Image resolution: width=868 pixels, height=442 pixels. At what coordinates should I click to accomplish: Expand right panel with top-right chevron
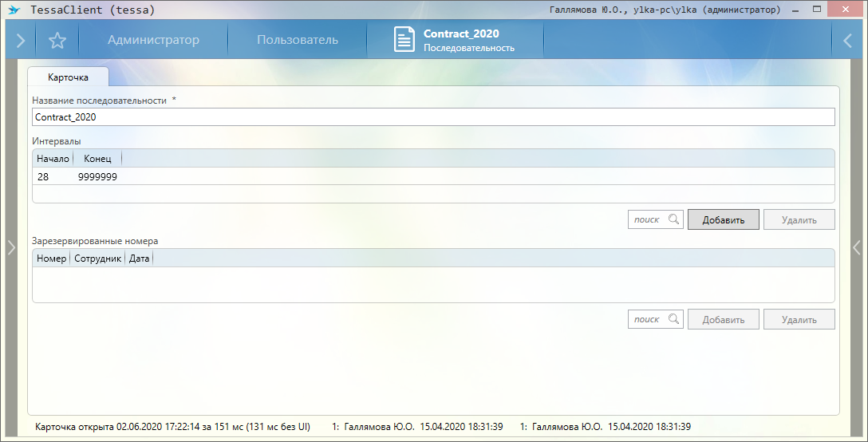click(x=848, y=40)
